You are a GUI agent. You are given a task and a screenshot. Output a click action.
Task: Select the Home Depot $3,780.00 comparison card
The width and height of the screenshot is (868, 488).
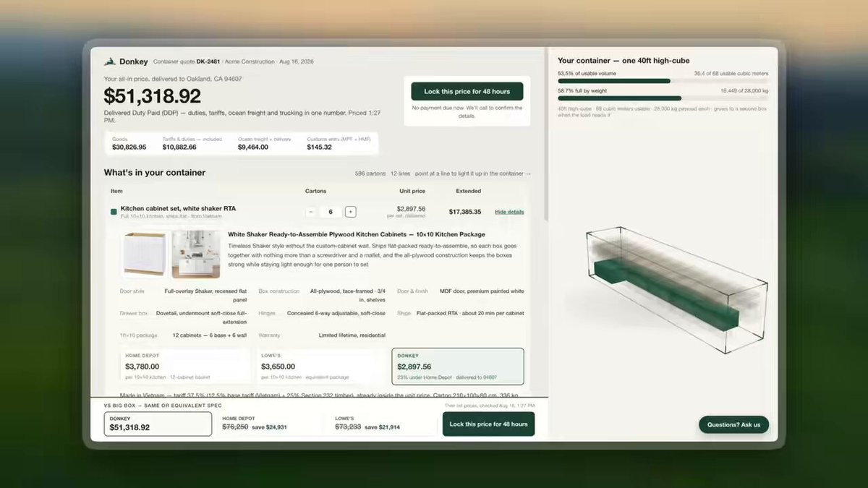click(186, 367)
